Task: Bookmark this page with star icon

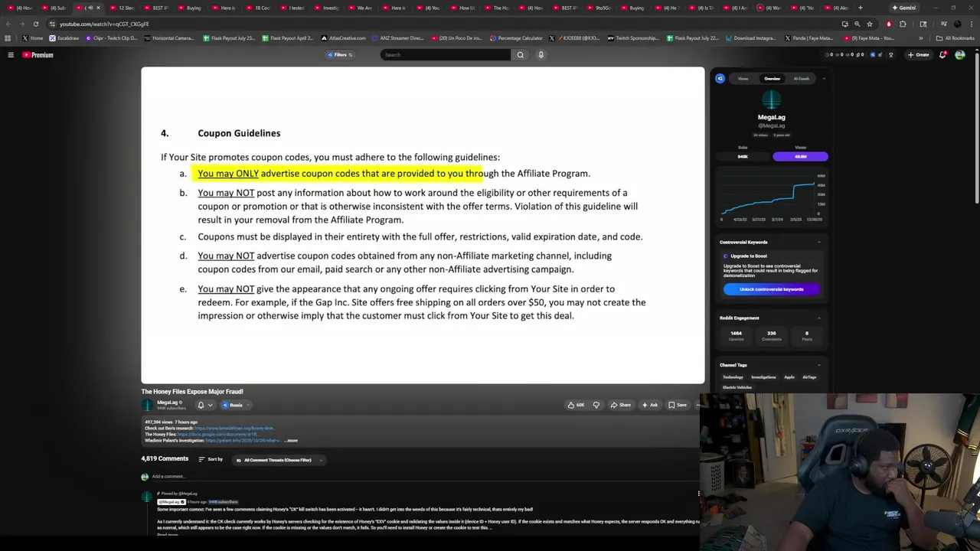Action: click(x=870, y=24)
